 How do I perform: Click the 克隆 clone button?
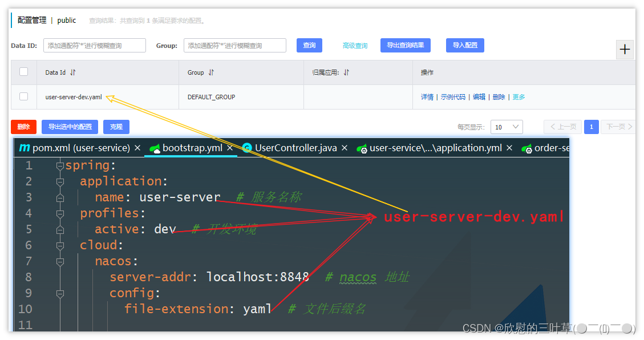116,127
